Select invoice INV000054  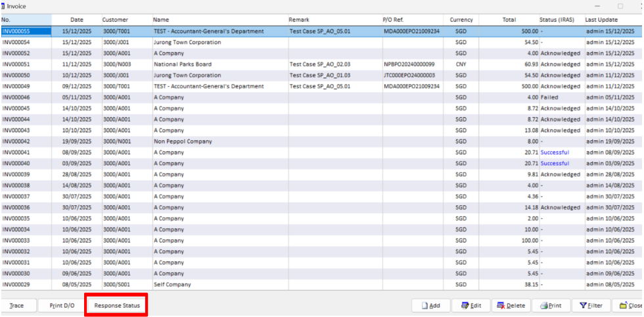tap(321, 42)
